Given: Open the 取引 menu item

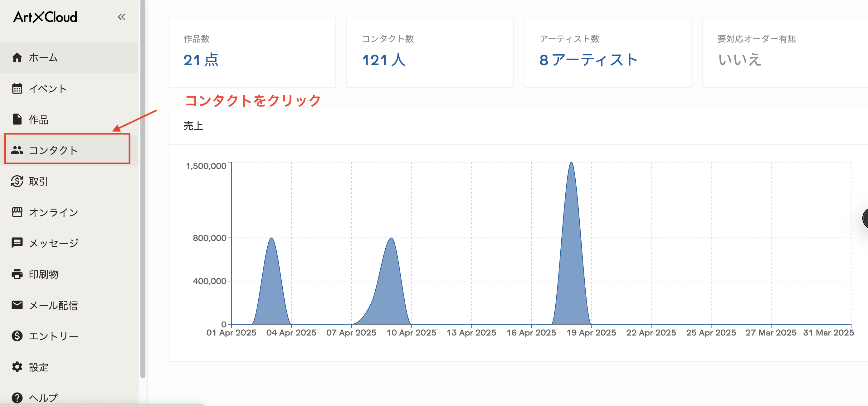Looking at the screenshot, I should 69,181.
